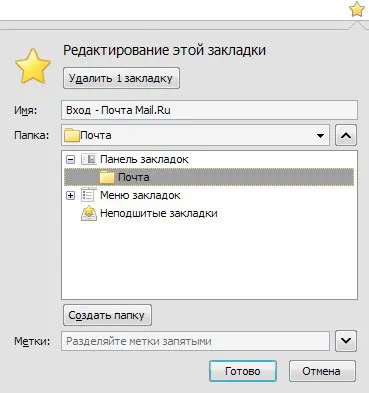Viewport: 369px width, 393px height.
Task: Click Удалить 1 закладку button
Action: (121, 78)
